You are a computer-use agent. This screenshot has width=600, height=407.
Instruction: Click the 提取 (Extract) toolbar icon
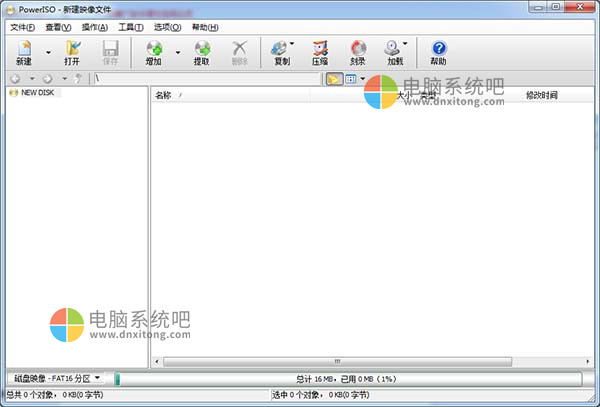[202, 53]
